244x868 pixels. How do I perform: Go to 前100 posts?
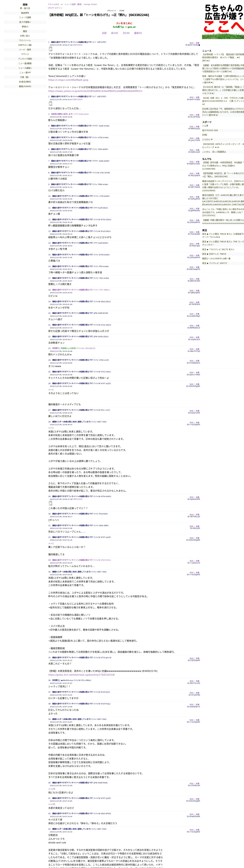click(x=114, y=33)
